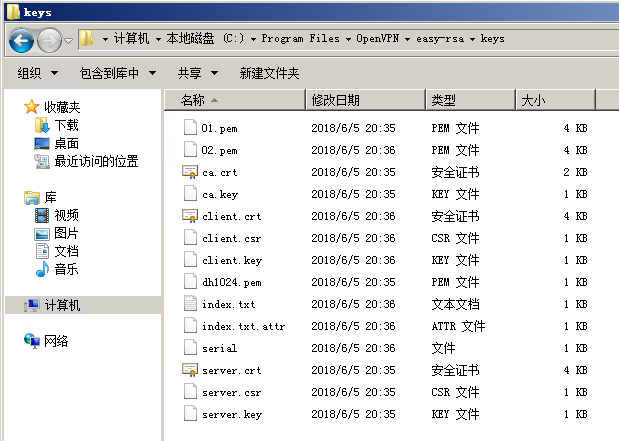Screen dimensions: 619x441
Task: Select the index.txt.attr file icon
Action: [190, 325]
